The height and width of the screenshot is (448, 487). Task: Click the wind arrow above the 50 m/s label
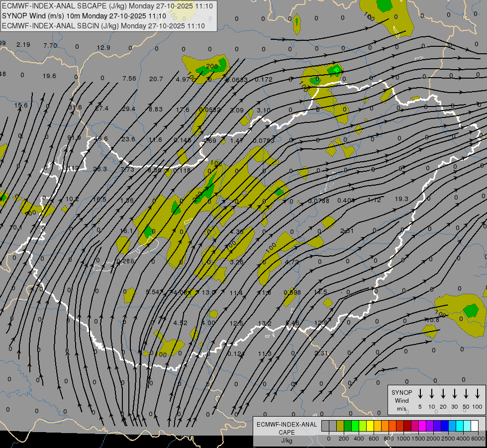click(x=466, y=394)
